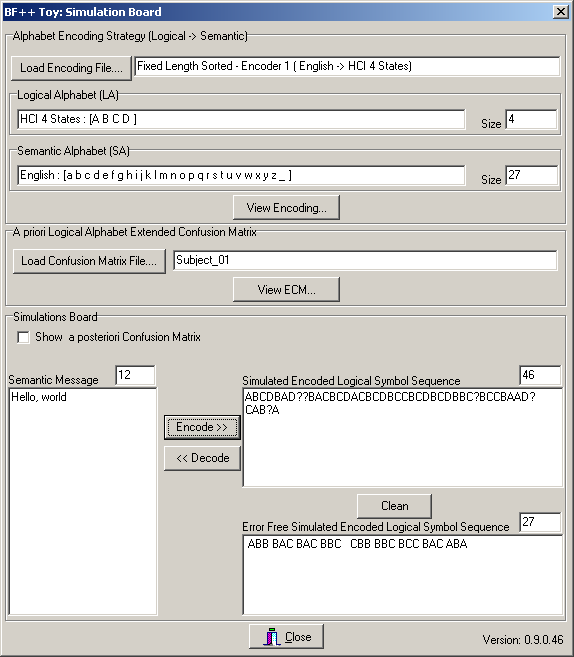Click the encoding strategy name field
574x657 pixels.
(347, 66)
